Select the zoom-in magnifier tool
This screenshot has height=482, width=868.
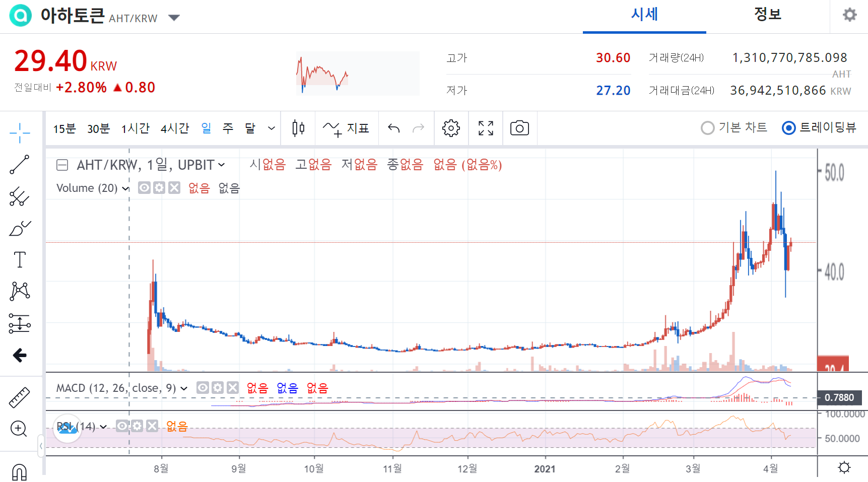(x=19, y=429)
